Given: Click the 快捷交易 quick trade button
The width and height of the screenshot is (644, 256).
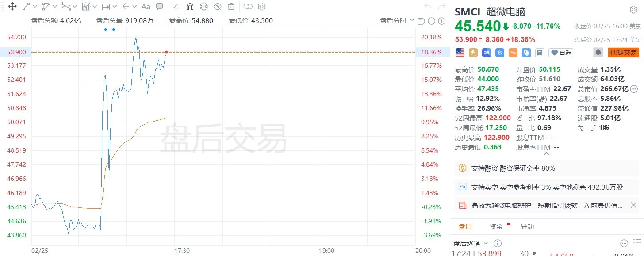Looking at the screenshot, I should click(624, 53).
